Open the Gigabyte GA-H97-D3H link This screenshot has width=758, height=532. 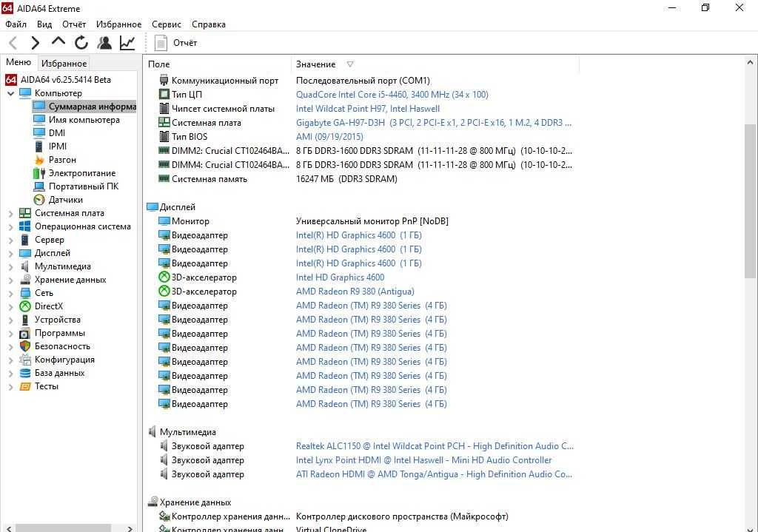click(434, 123)
